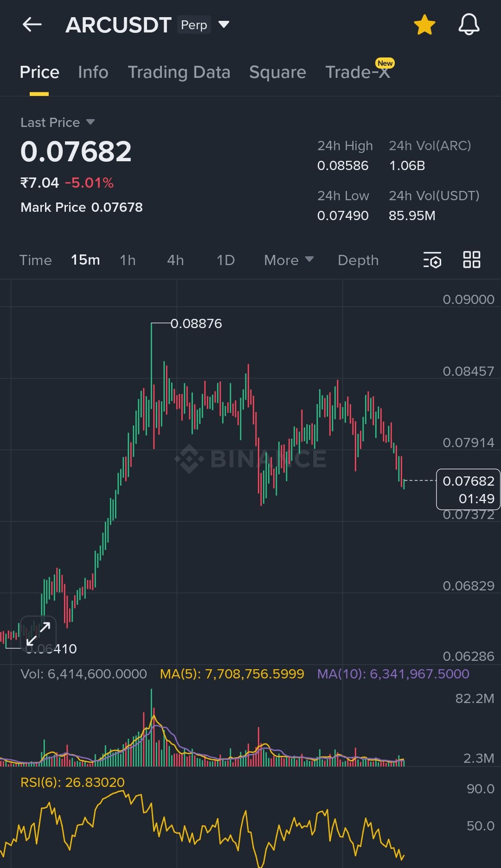
Task: Open the Trade-X tab
Action: coord(358,72)
